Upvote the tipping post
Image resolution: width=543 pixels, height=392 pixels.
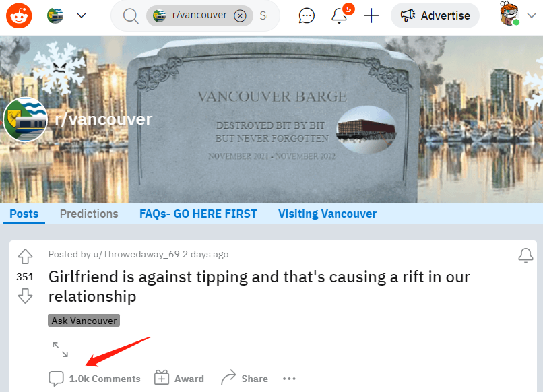point(26,256)
